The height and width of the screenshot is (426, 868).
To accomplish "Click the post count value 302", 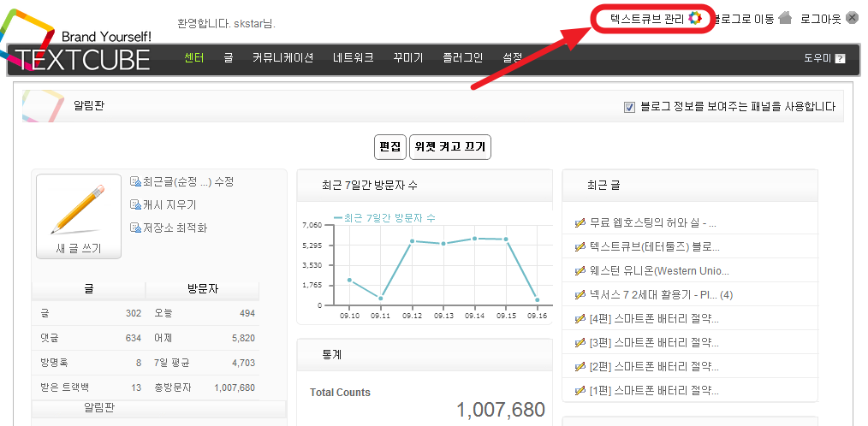I will click(134, 313).
